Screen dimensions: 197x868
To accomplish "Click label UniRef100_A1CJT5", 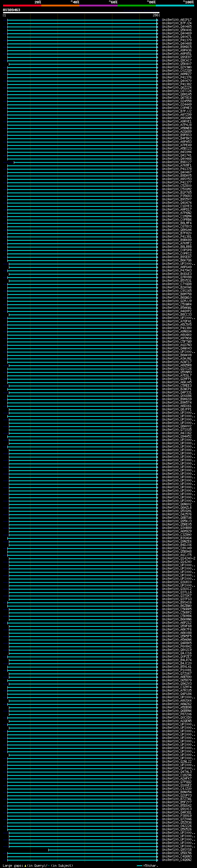I will 176,555.
